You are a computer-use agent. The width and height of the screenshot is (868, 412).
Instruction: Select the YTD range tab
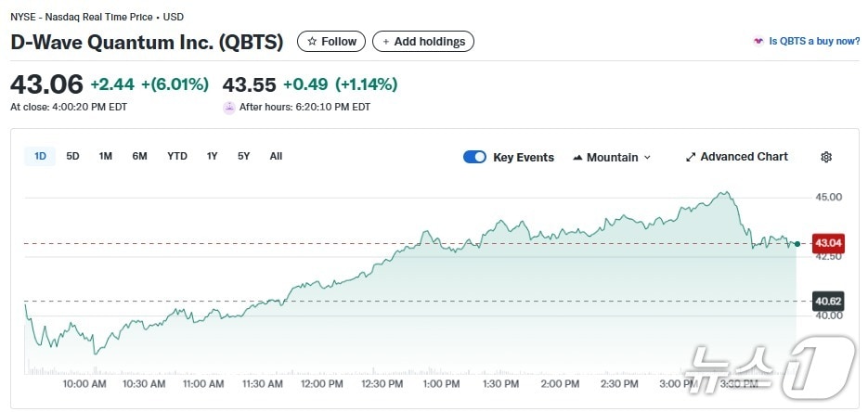pos(177,156)
